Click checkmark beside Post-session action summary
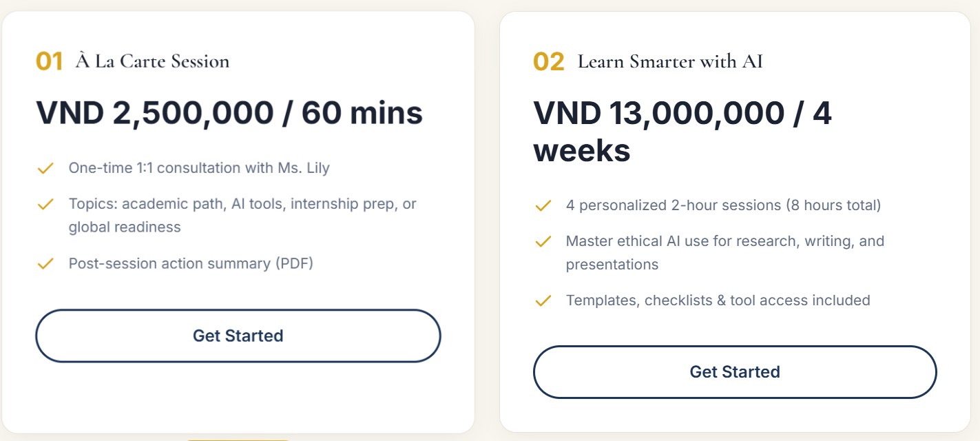Viewport: 980px width, 441px height. coord(45,264)
